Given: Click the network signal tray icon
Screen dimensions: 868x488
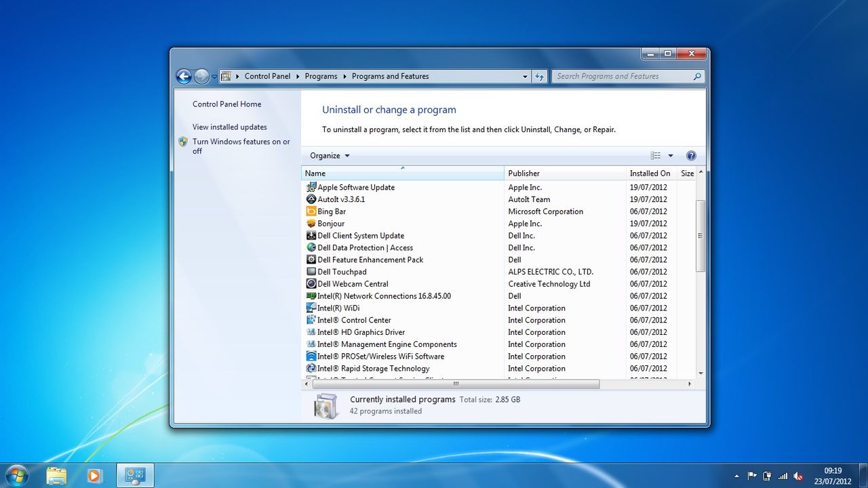Looking at the screenshot, I should click(x=783, y=476).
